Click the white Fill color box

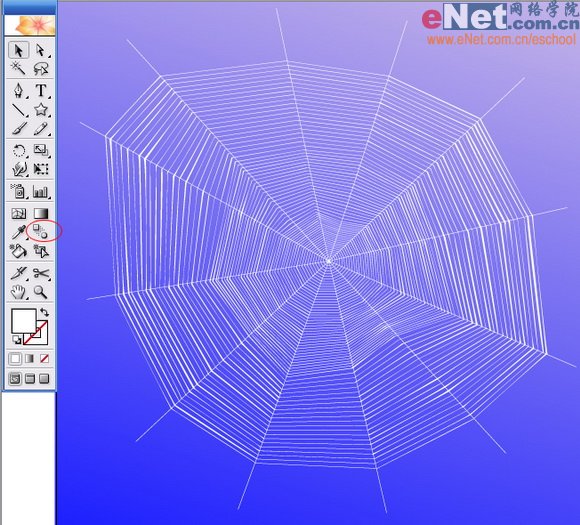[24, 321]
